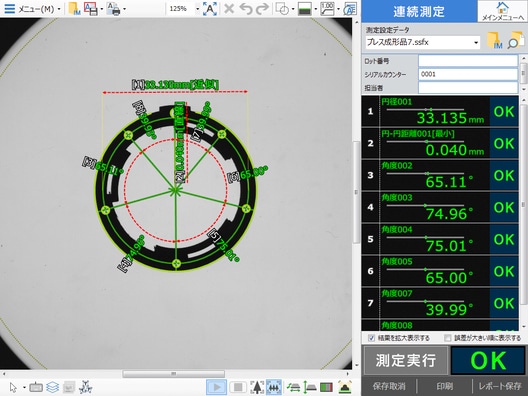Click the vertical scrollbar of results list
The width and height of the screenshot is (528, 396).
523,204
